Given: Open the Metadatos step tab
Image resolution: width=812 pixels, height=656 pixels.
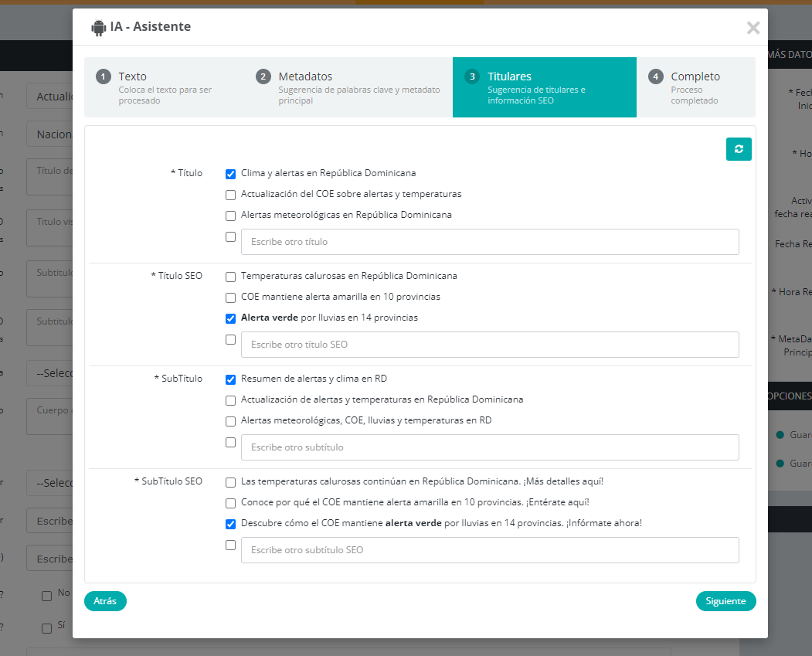Looking at the screenshot, I should point(348,87).
